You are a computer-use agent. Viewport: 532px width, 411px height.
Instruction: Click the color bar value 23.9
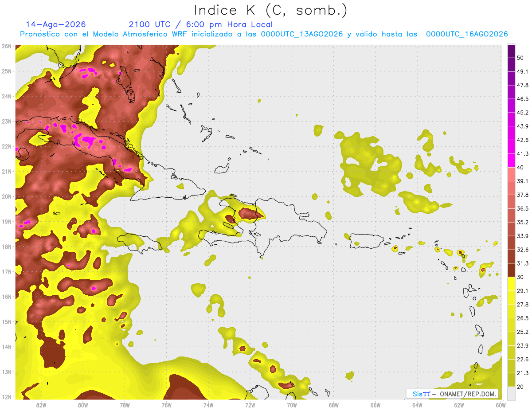click(523, 346)
